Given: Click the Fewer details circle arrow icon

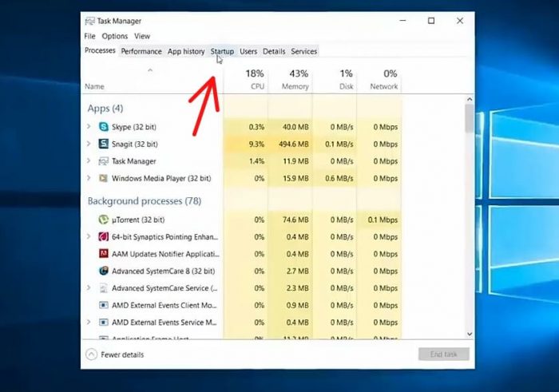Looking at the screenshot, I should 91,354.
